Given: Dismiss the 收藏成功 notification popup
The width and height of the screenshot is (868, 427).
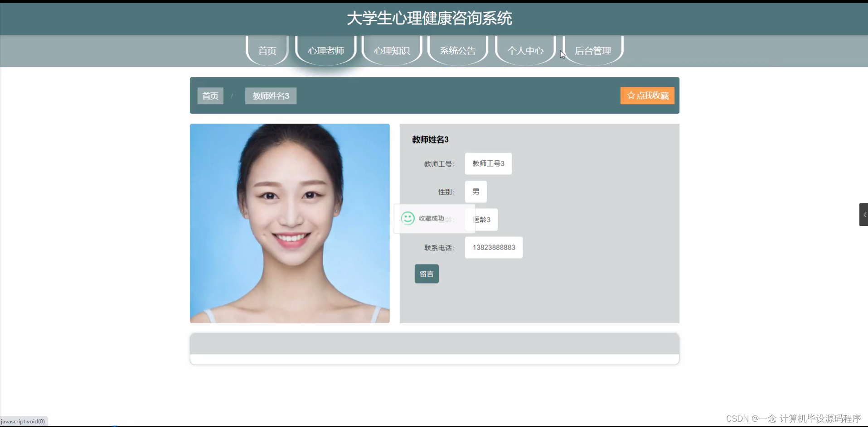Looking at the screenshot, I should pos(434,218).
